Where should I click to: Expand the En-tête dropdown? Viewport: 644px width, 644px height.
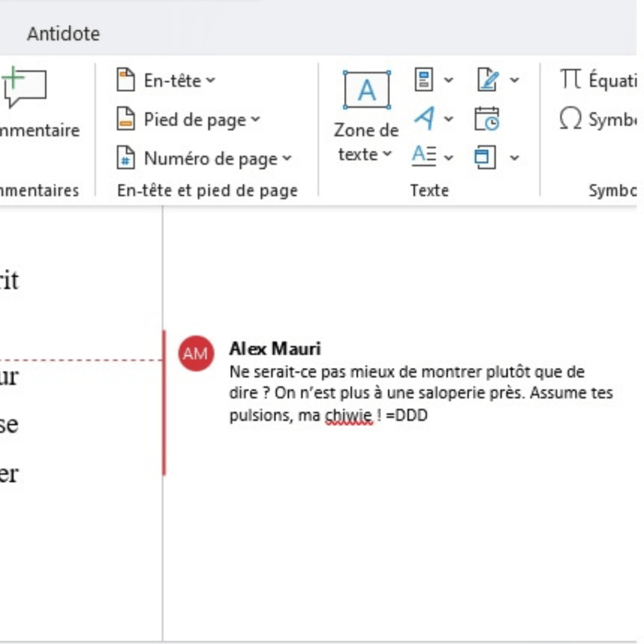tap(211, 80)
